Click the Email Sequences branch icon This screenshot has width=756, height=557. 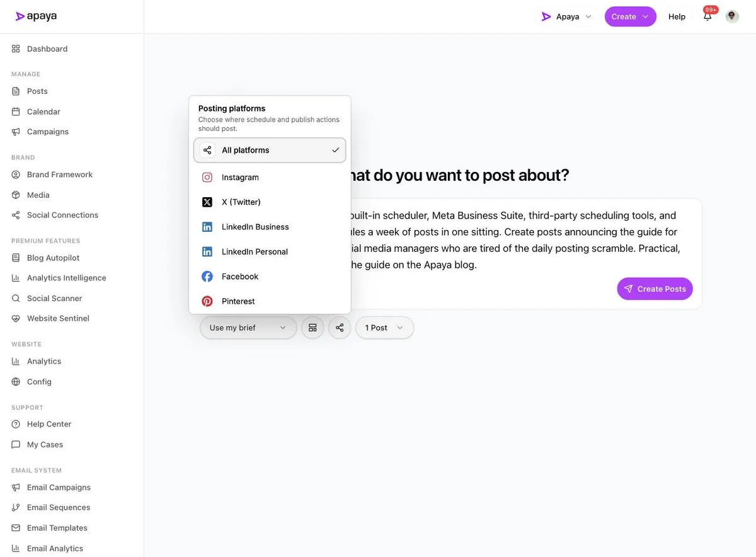(x=16, y=507)
